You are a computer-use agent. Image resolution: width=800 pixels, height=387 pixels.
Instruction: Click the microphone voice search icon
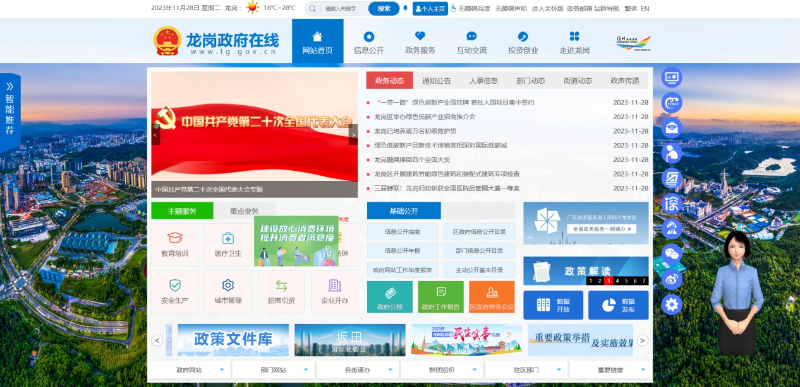click(x=406, y=8)
